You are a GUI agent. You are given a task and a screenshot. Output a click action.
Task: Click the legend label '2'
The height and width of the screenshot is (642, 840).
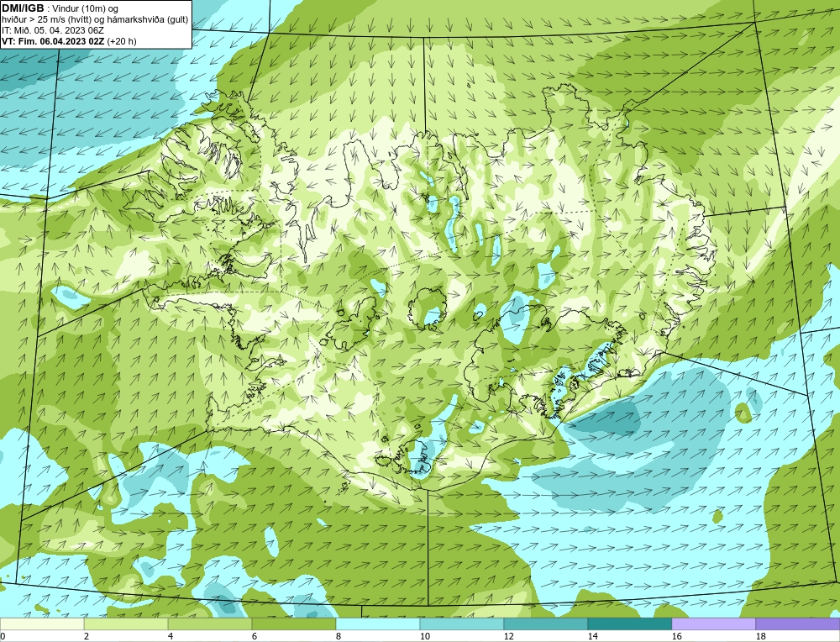click(x=87, y=636)
